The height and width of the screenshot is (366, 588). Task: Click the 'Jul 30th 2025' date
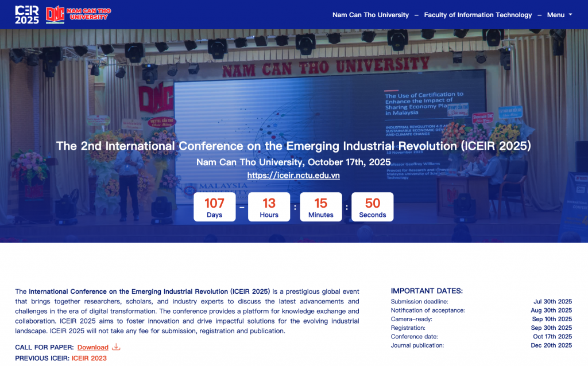[x=553, y=302]
